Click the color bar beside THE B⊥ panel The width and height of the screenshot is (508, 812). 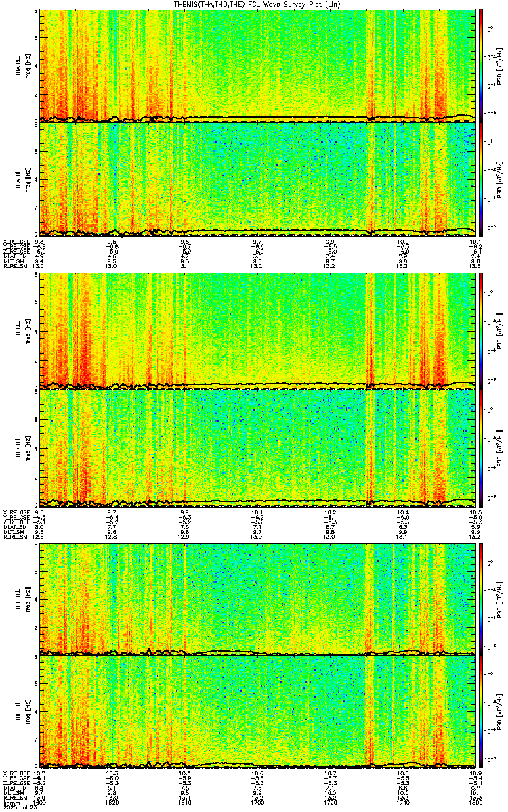481,599
